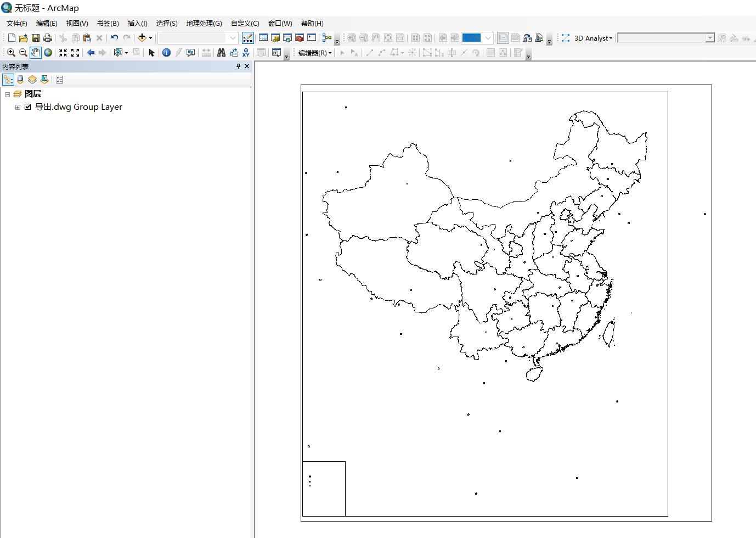
Task: Select the 导出.dwg Group Layer name
Action: (78, 107)
